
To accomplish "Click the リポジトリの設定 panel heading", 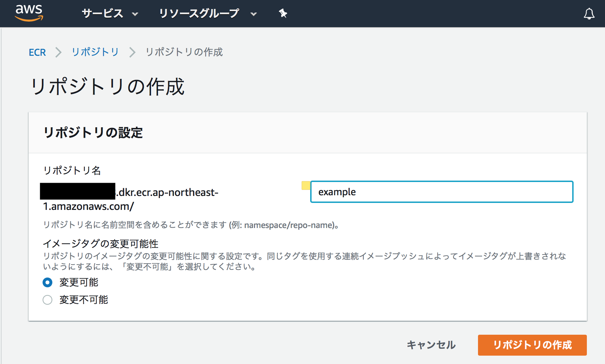I will point(93,133).
